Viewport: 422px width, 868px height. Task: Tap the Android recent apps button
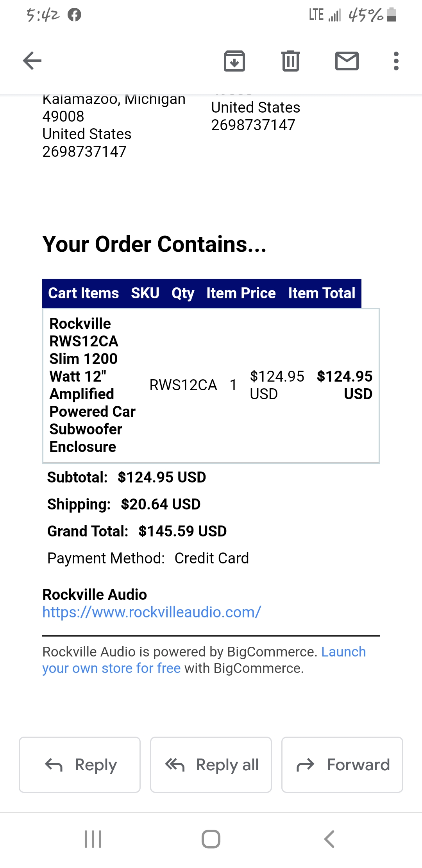93,838
